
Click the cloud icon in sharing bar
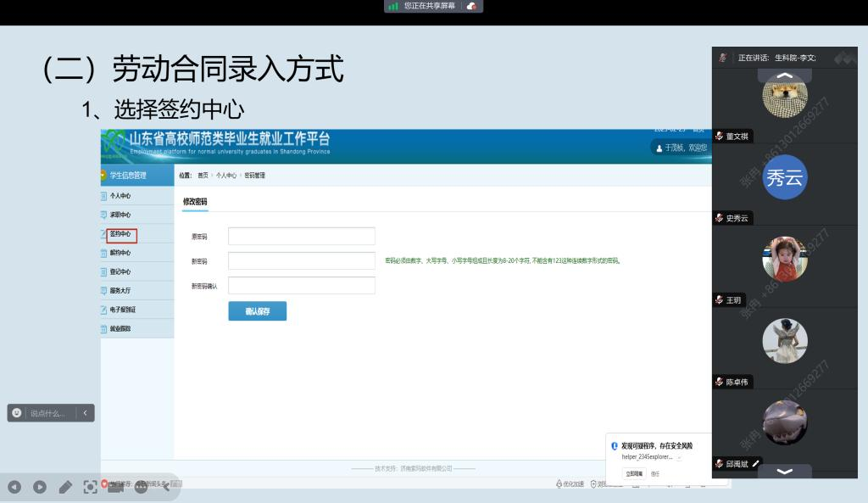click(x=471, y=6)
